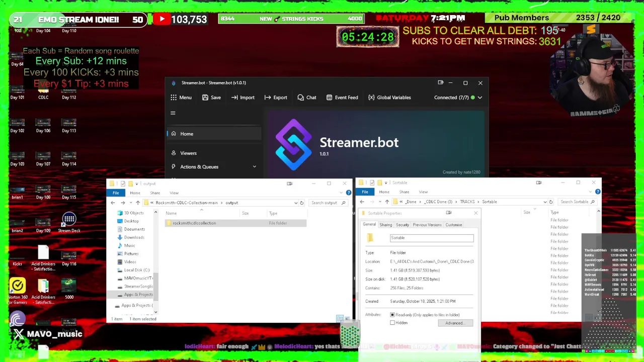Open Stream Deck desktop icon
Viewport: 644px width, 362px height.
point(69,223)
